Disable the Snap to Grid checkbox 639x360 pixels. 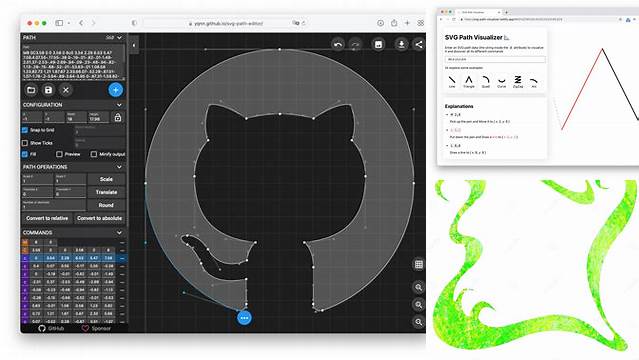25,130
